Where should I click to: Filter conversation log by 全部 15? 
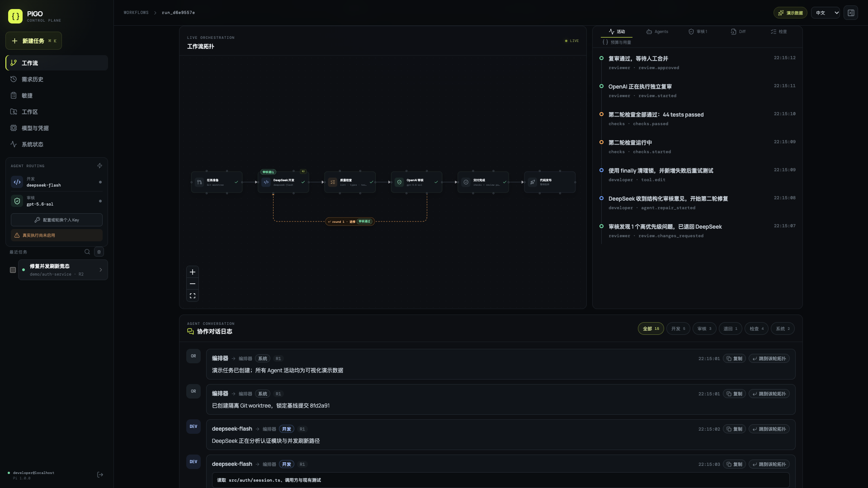pyautogui.click(x=651, y=328)
